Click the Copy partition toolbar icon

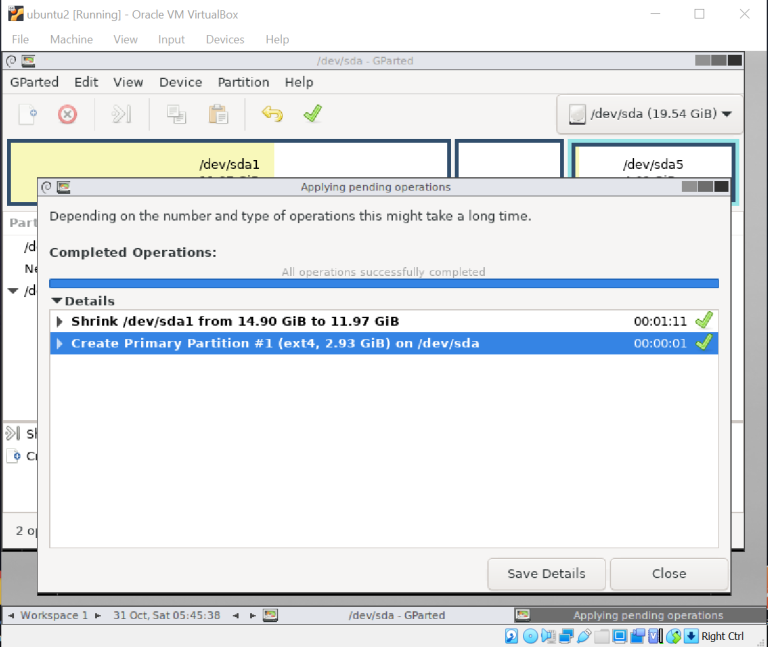[x=176, y=114]
